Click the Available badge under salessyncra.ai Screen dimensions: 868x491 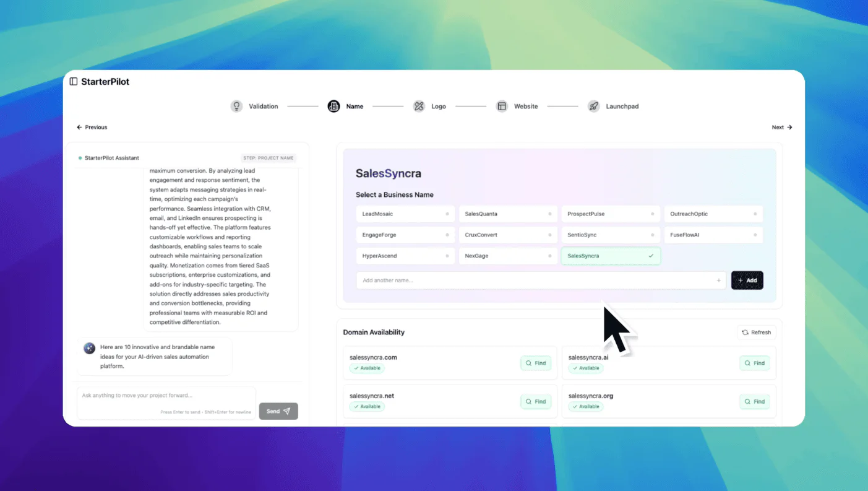click(585, 368)
